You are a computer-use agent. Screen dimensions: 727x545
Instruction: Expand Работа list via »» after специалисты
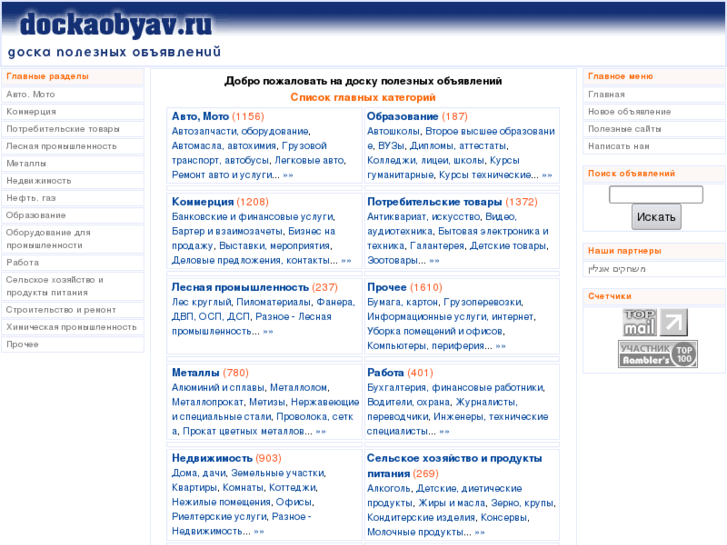point(444,431)
